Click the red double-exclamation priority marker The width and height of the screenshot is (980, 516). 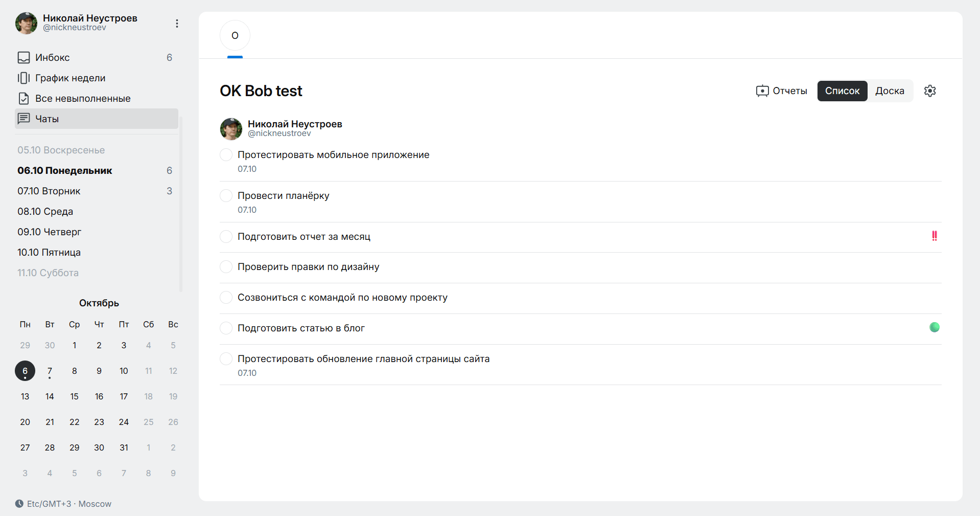tap(934, 236)
